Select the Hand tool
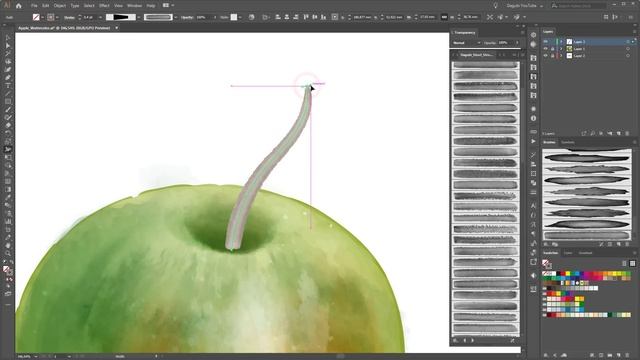This screenshot has width=640, height=360. click(x=8, y=245)
